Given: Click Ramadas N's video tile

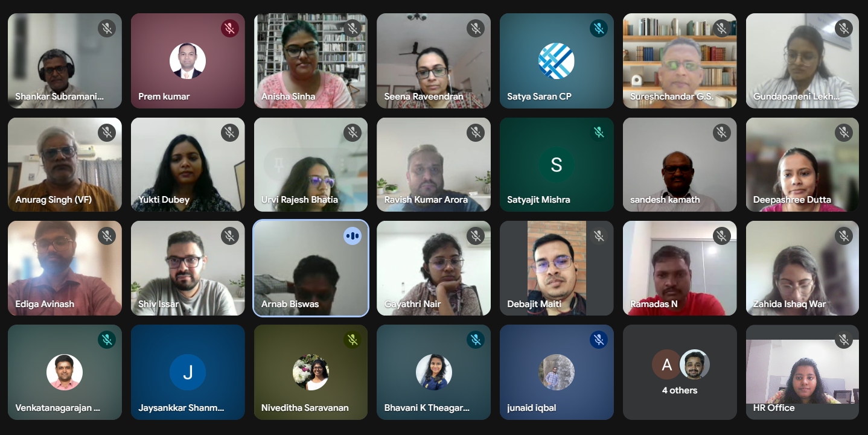Looking at the screenshot, I should tap(680, 268).
